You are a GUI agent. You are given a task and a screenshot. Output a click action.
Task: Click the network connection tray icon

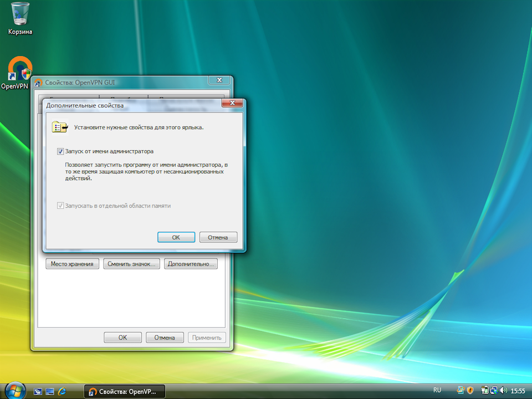pos(494,391)
